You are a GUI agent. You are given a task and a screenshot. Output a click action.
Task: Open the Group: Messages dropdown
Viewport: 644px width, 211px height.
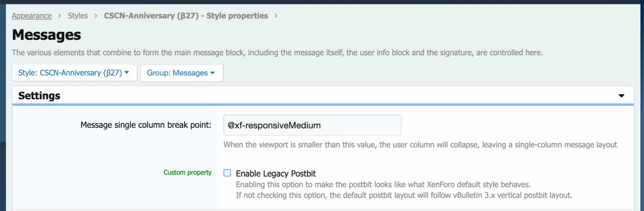pyautogui.click(x=177, y=73)
